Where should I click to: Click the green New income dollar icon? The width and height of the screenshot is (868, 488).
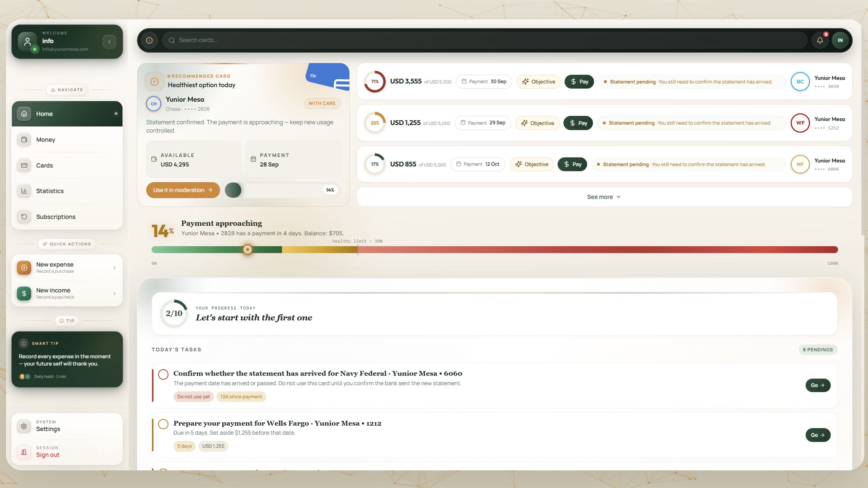click(x=24, y=293)
